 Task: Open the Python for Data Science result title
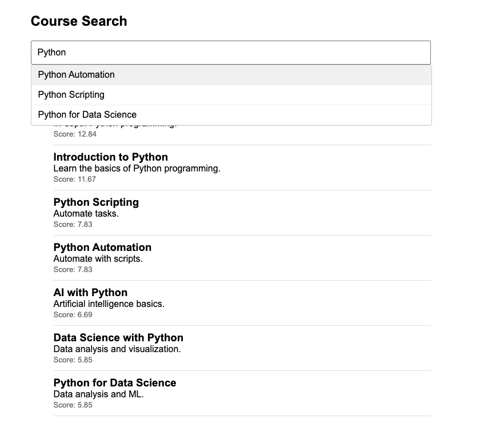click(115, 383)
